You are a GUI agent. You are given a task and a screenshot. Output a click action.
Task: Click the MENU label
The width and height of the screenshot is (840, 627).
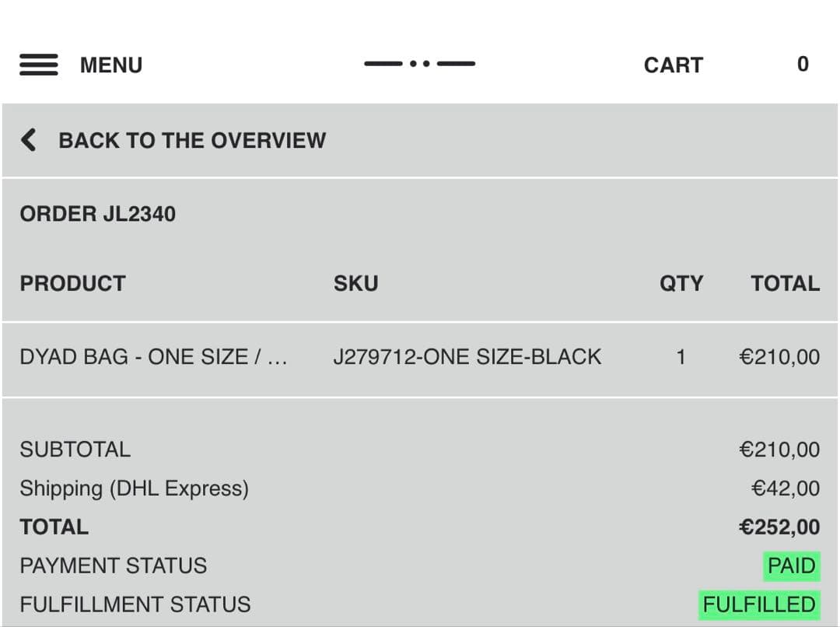point(111,65)
